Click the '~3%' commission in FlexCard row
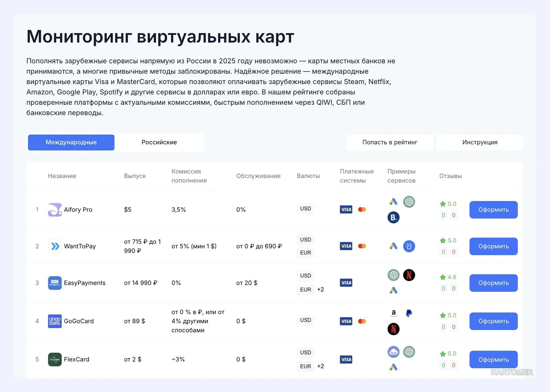Image resolution: width=550 pixels, height=392 pixels. pyautogui.click(x=178, y=360)
